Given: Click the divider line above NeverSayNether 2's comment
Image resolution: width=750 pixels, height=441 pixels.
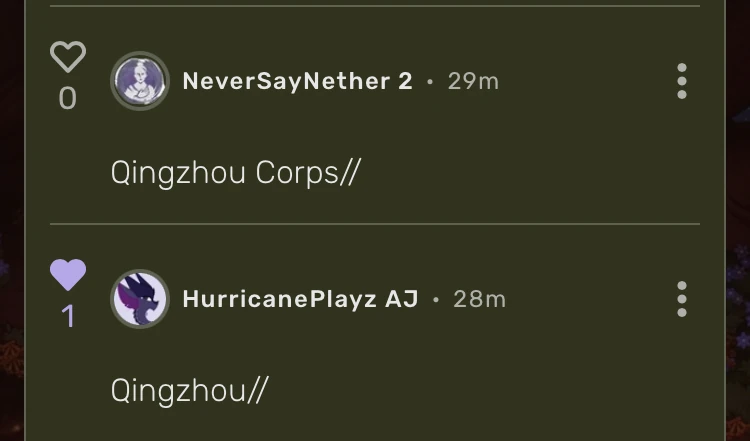Looking at the screenshot, I should click(375, 6).
